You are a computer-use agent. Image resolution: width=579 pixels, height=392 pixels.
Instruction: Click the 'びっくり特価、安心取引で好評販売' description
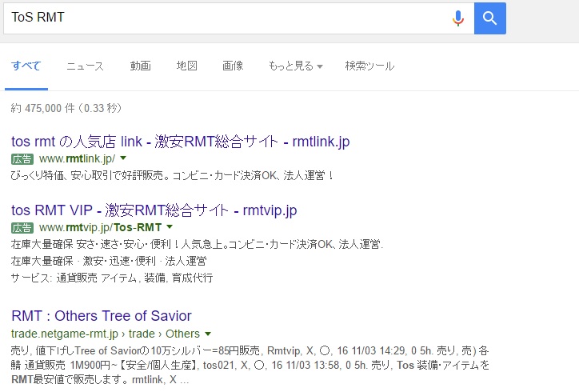pos(172,175)
